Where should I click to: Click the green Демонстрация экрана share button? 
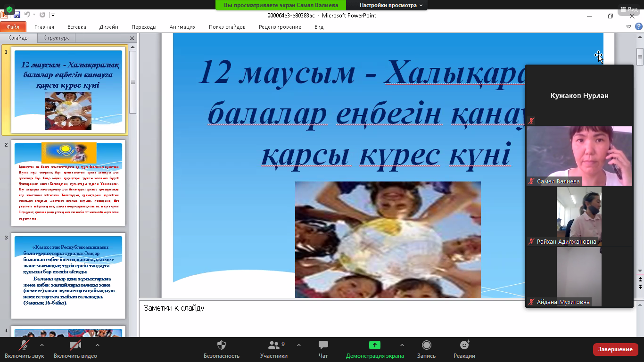click(x=375, y=349)
